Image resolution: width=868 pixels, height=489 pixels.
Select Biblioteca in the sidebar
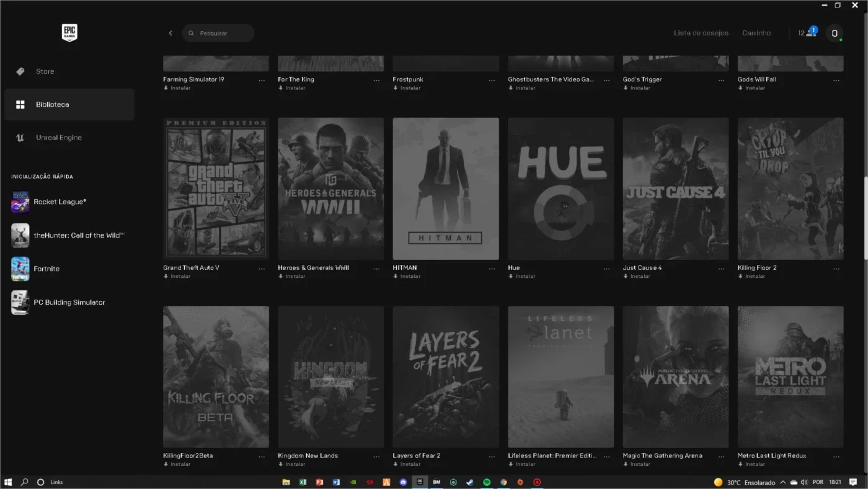(x=69, y=104)
